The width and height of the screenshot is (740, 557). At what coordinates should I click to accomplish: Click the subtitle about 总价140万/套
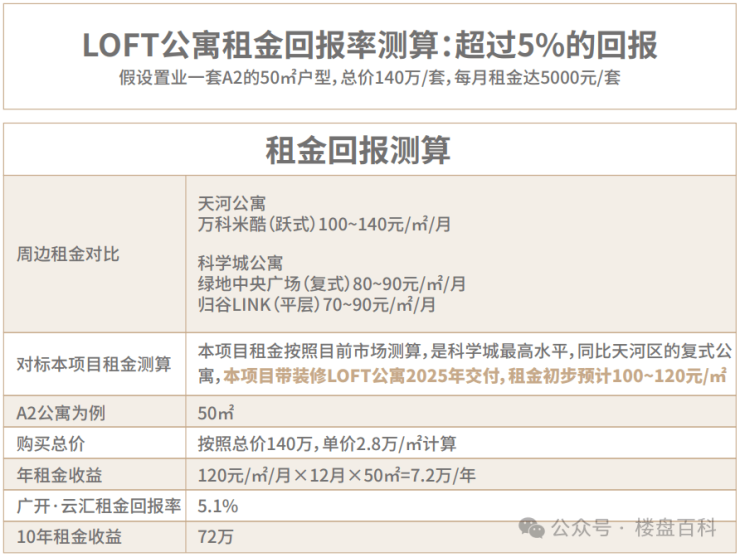pyautogui.click(x=370, y=78)
